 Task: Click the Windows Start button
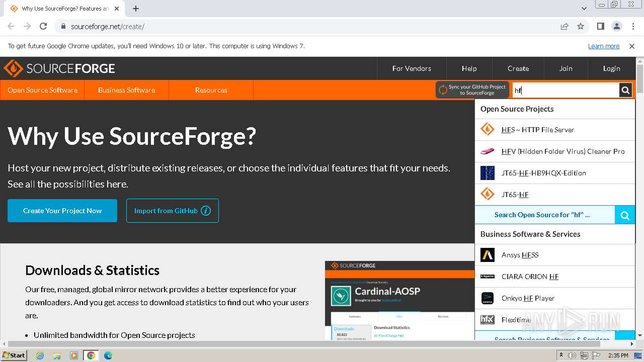pyautogui.click(x=14, y=355)
